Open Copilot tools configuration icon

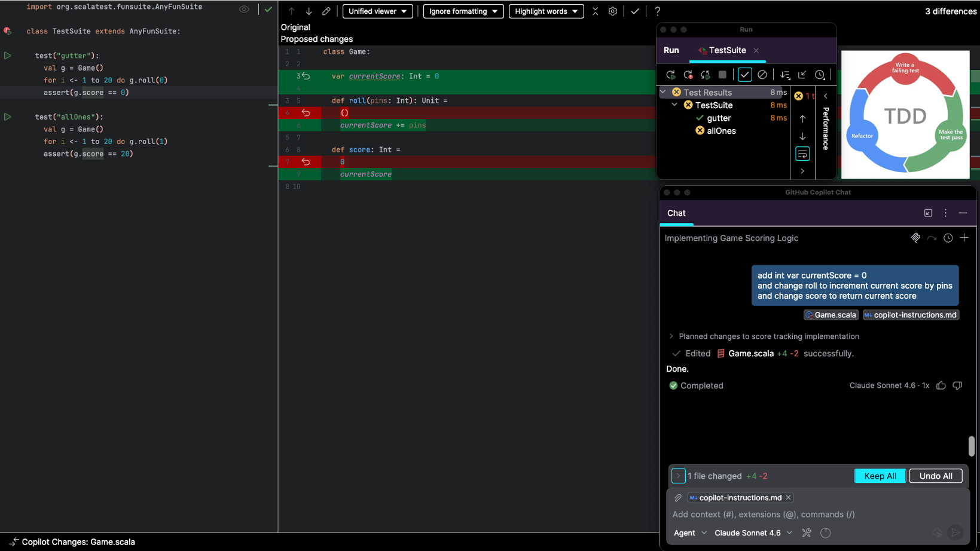[807, 532]
